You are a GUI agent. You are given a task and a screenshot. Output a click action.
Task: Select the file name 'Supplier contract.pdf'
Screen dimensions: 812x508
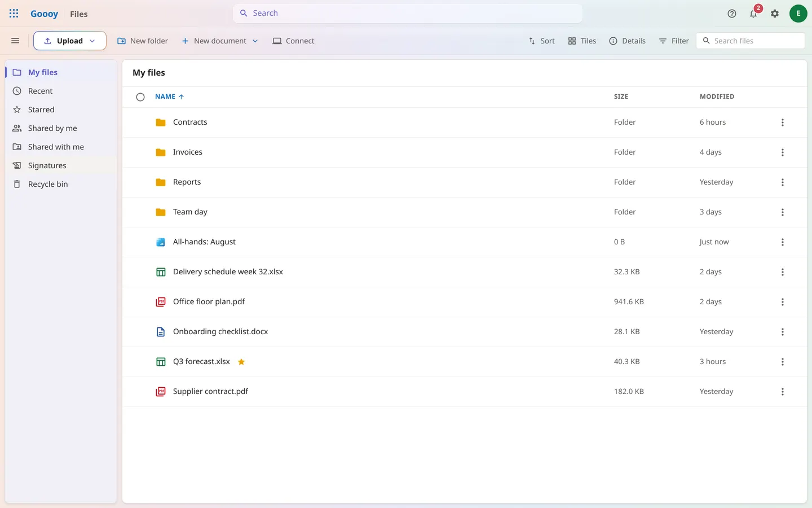tap(210, 392)
